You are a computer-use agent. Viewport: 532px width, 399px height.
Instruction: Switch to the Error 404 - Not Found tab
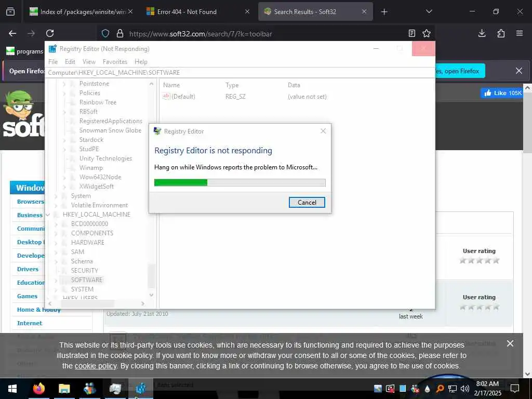tap(198, 11)
